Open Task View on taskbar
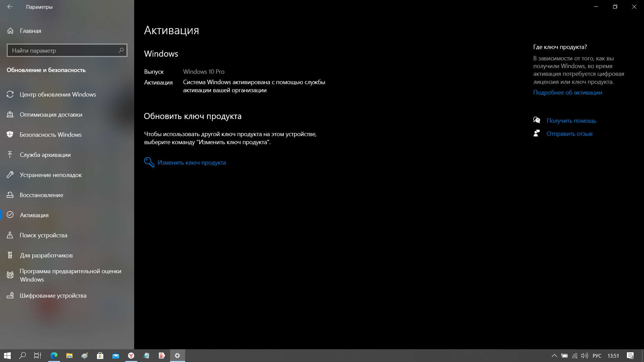Viewport: 644px width, 362px height. pyautogui.click(x=38, y=356)
